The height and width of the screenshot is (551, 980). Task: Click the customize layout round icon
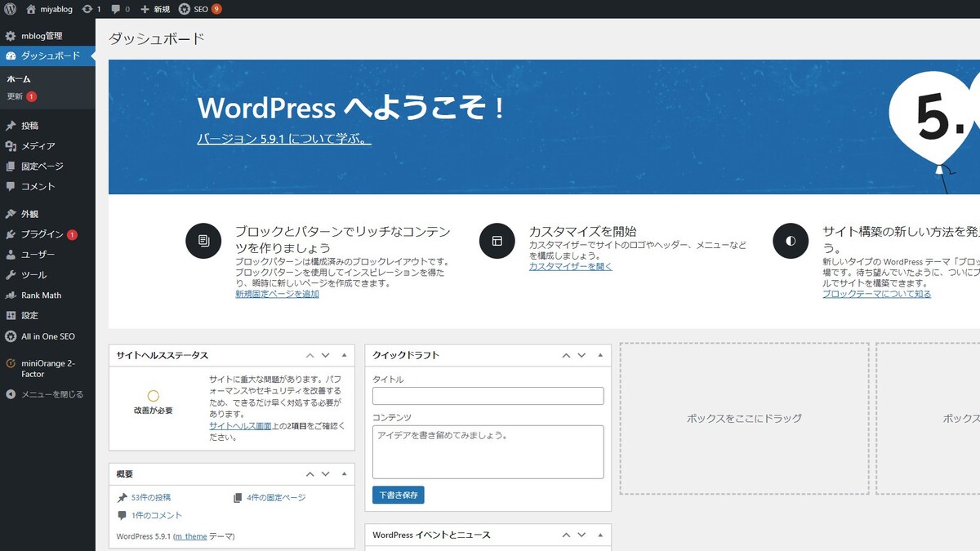[497, 241]
